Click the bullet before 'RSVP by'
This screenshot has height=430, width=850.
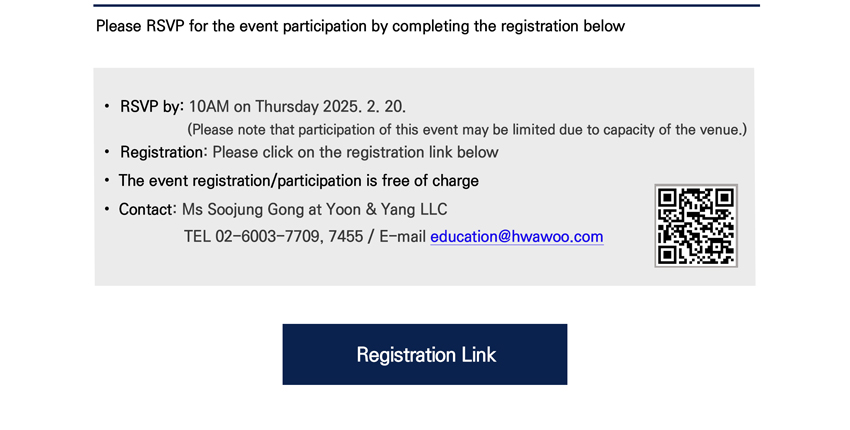[x=107, y=106]
